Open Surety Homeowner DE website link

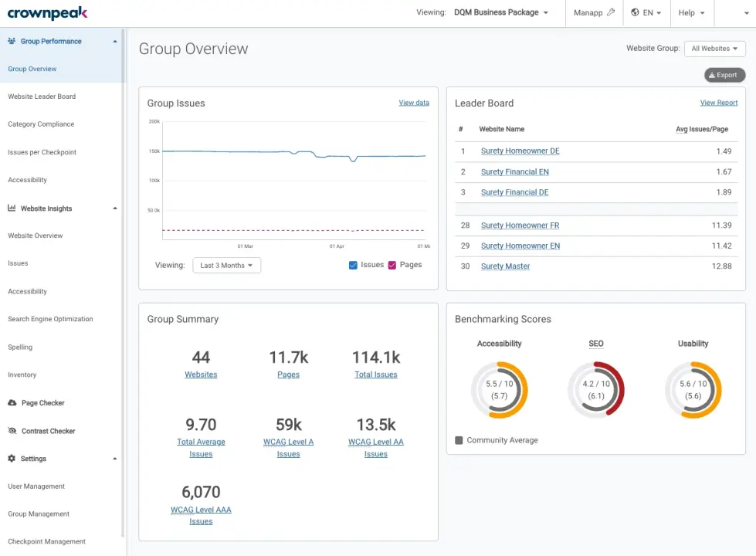click(x=520, y=151)
